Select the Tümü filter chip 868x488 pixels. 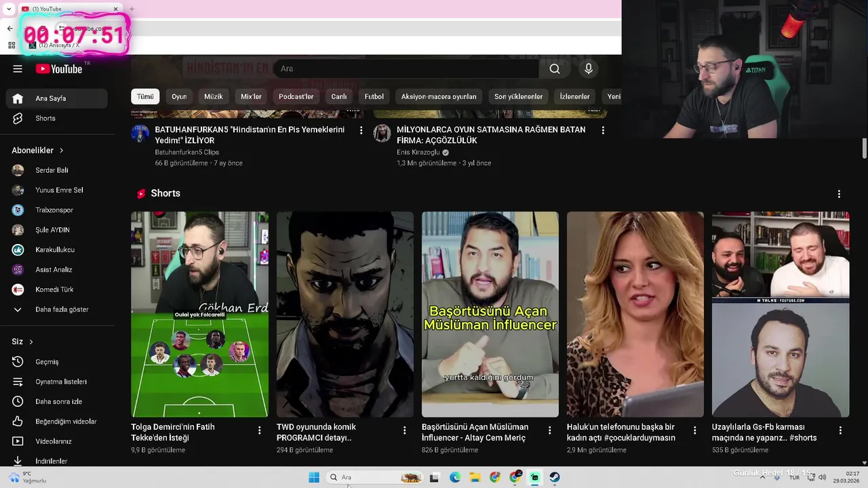[x=145, y=96]
